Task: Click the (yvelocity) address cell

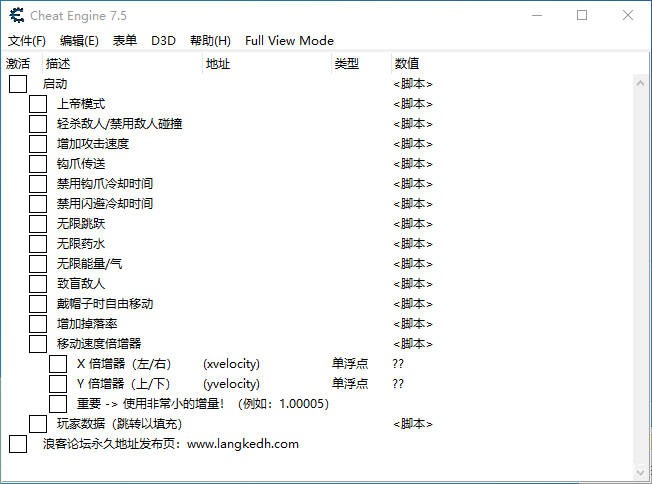Action: (231, 383)
